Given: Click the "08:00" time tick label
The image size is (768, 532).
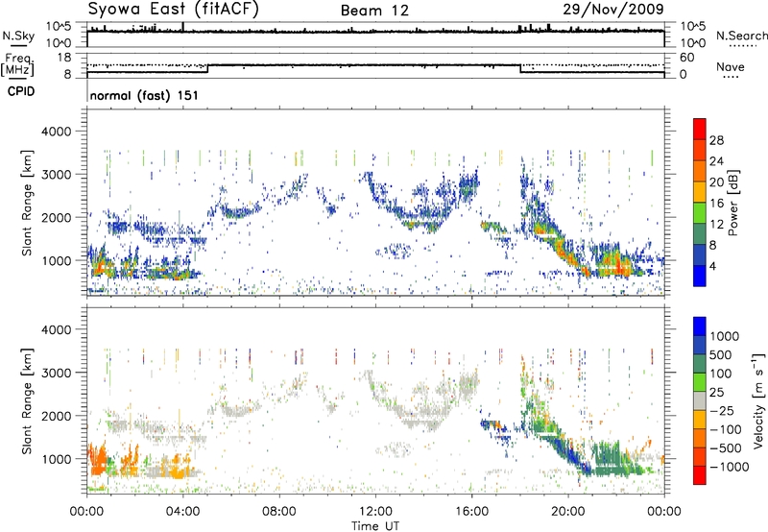Looking at the screenshot, I should pos(279,512).
